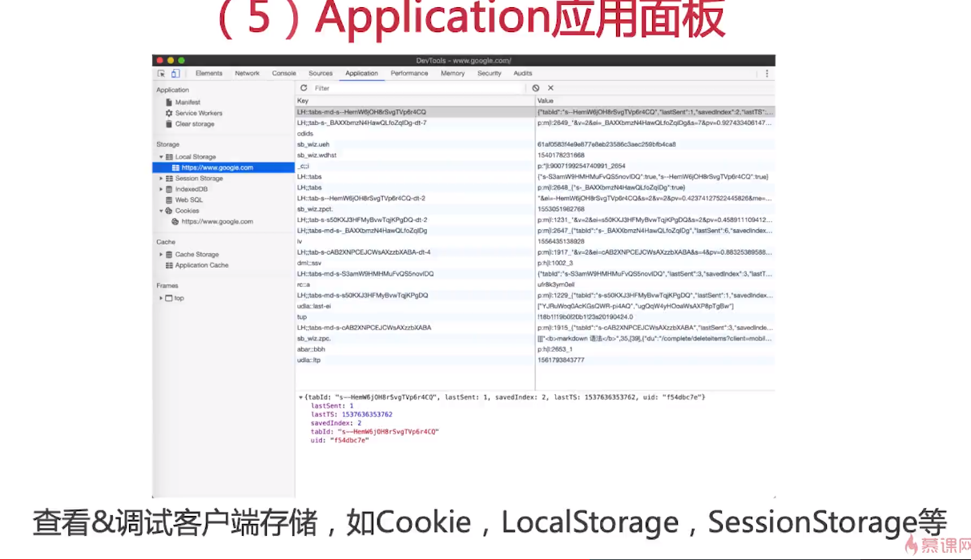Select the udla::ltp key row

(534, 360)
